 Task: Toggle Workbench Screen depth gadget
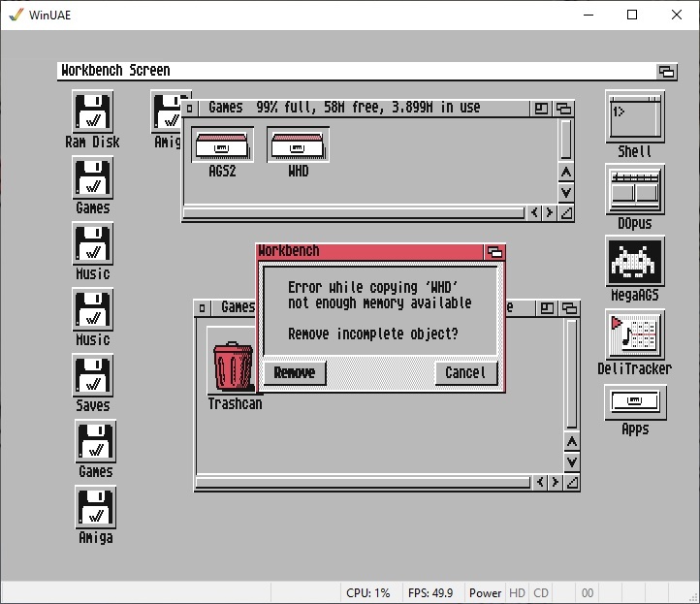pyautogui.click(x=666, y=71)
